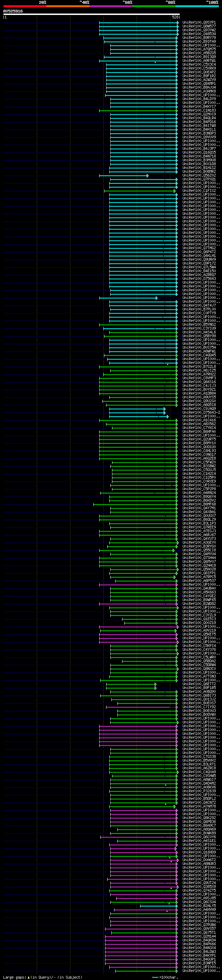Image resolution: width=222 pixels, height=980 pixels.
Task: Open hit UniRef100_Q9SYP1
Action: click(199, 23)
